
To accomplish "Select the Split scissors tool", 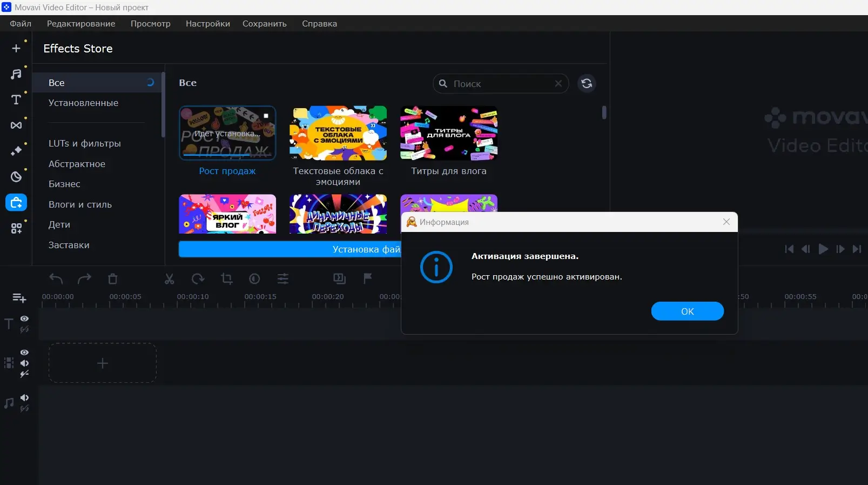I will point(170,278).
